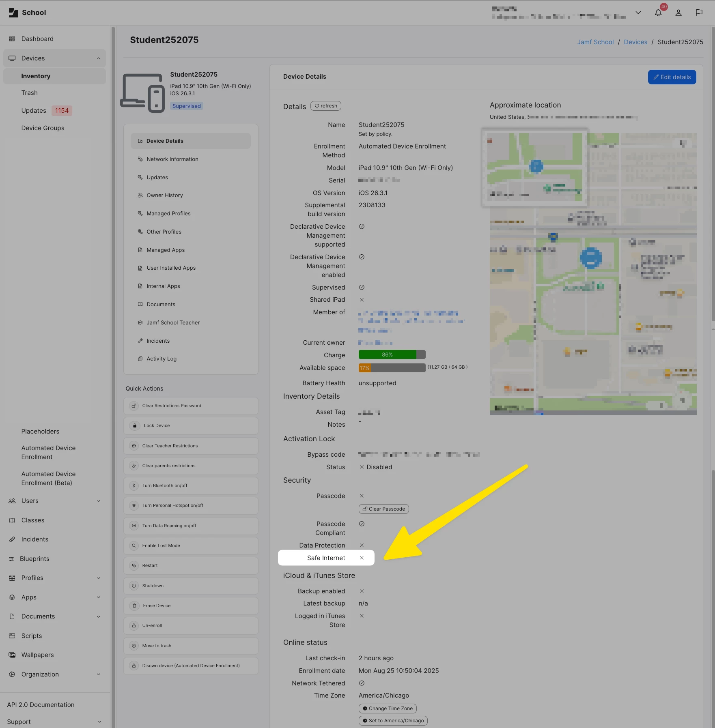715x728 pixels.
Task: Click the Clear Passcode button
Action: point(383,509)
